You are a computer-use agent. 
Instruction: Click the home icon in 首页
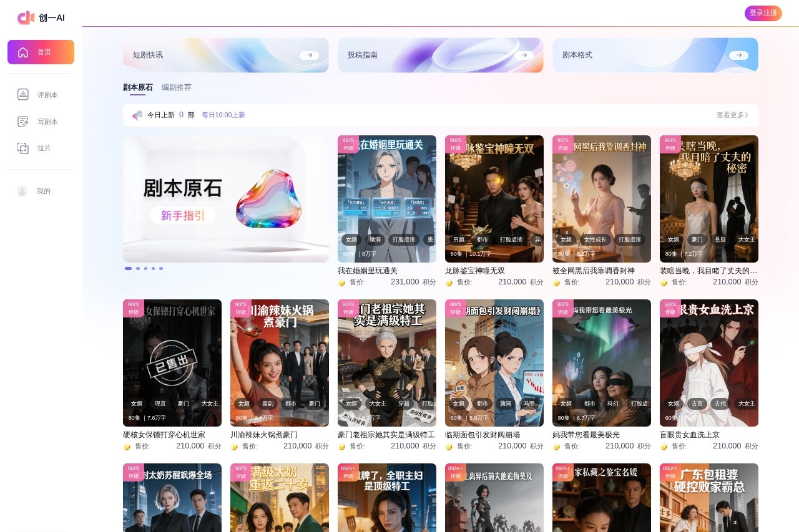point(23,52)
